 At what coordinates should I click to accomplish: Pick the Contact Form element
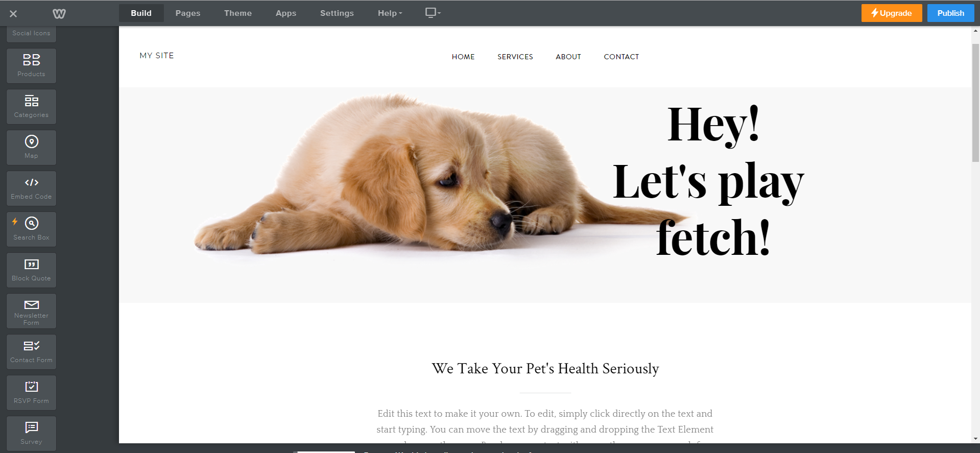coord(31,352)
